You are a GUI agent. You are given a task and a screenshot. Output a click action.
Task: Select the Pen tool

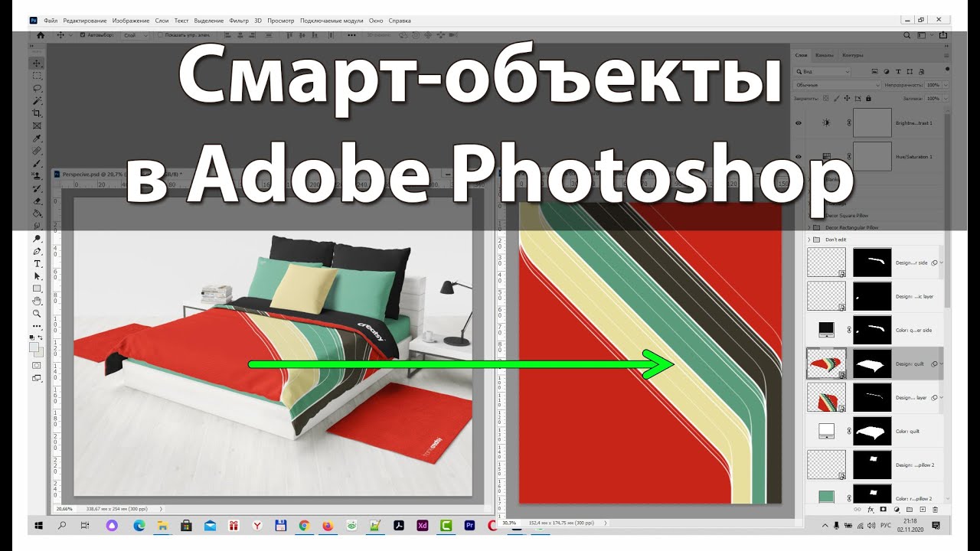[x=37, y=250]
